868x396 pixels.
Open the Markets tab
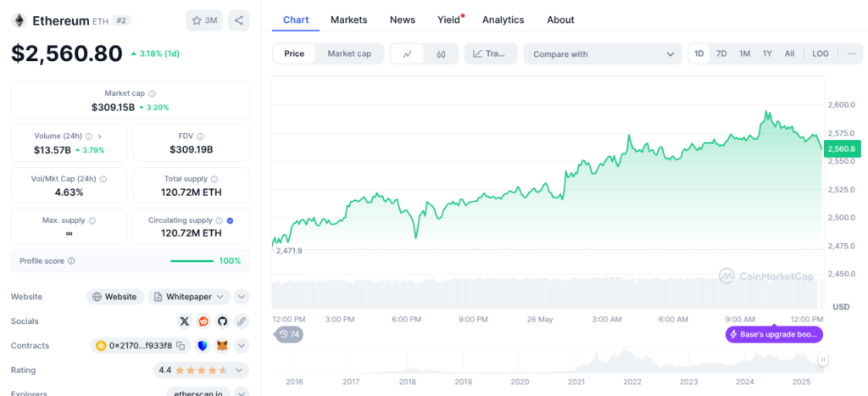tap(348, 20)
